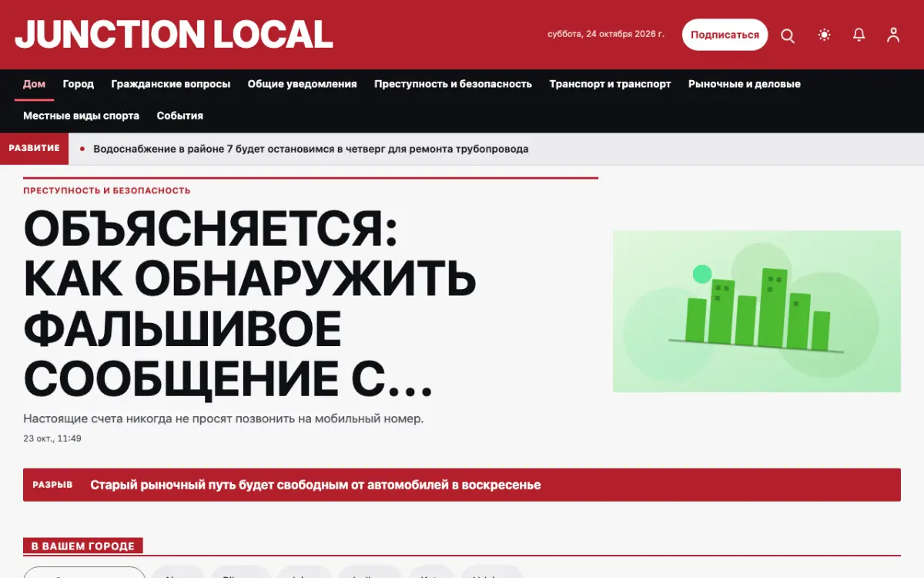
Task: Open the green buildings article thumbnail
Action: click(x=756, y=311)
